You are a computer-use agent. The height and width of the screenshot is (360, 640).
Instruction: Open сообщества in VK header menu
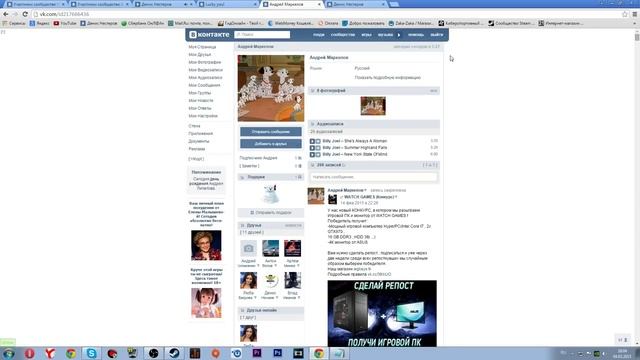click(343, 35)
